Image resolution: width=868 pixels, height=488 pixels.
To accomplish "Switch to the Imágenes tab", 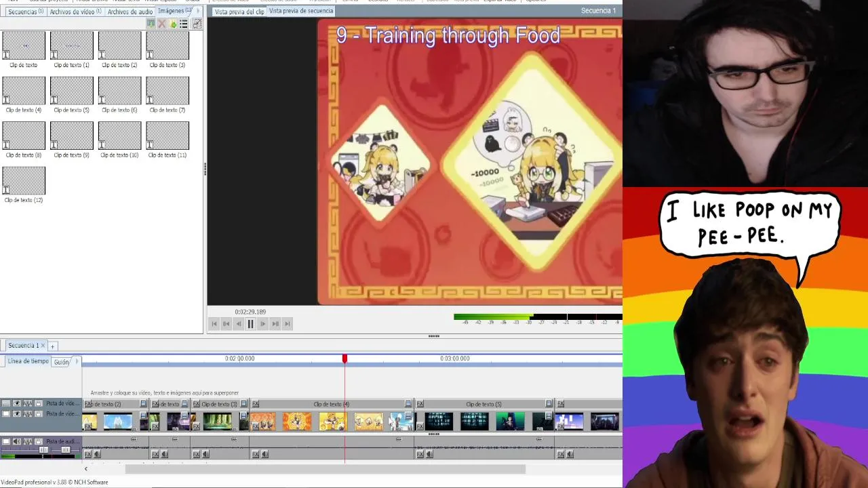I will [x=174, y=11].
